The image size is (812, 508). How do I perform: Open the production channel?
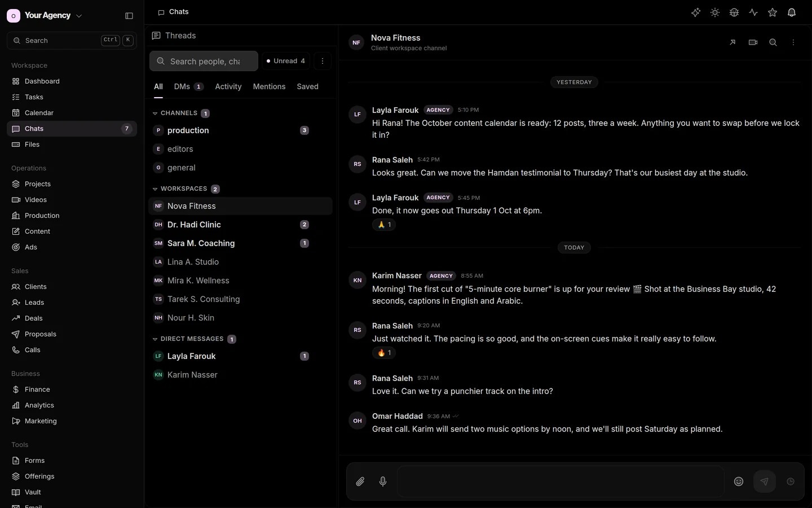(240, 130)
